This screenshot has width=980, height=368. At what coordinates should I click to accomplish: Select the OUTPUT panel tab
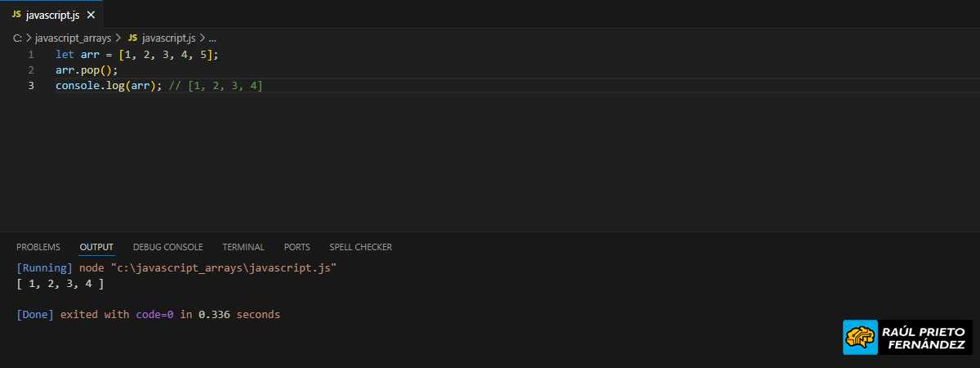pyautogui.click(x=96, y=247)
